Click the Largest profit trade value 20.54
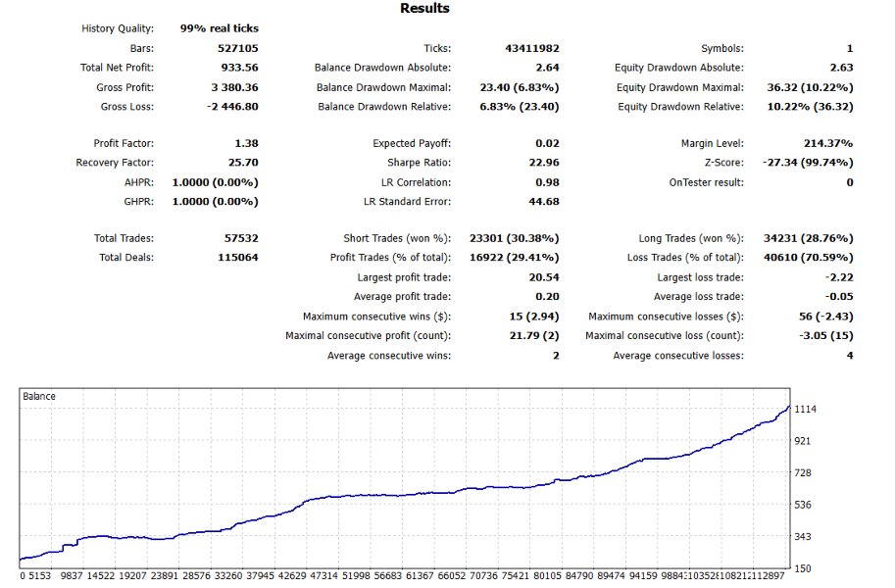The image size is (895, 588). [542, 276]
